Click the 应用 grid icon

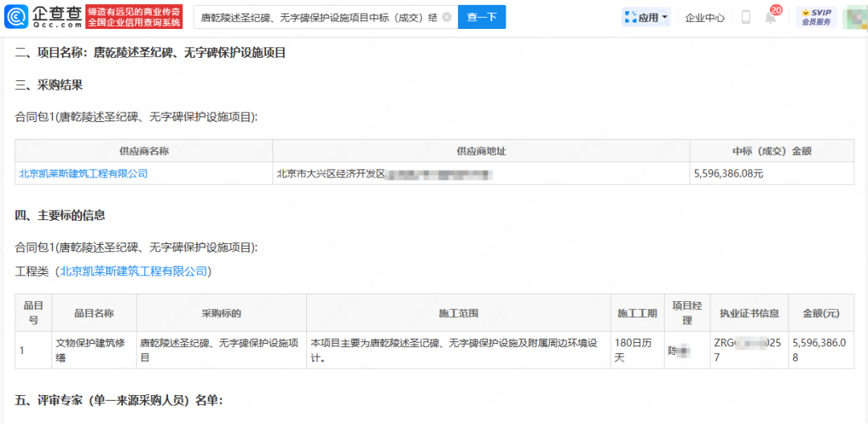[x=631, y=17]
